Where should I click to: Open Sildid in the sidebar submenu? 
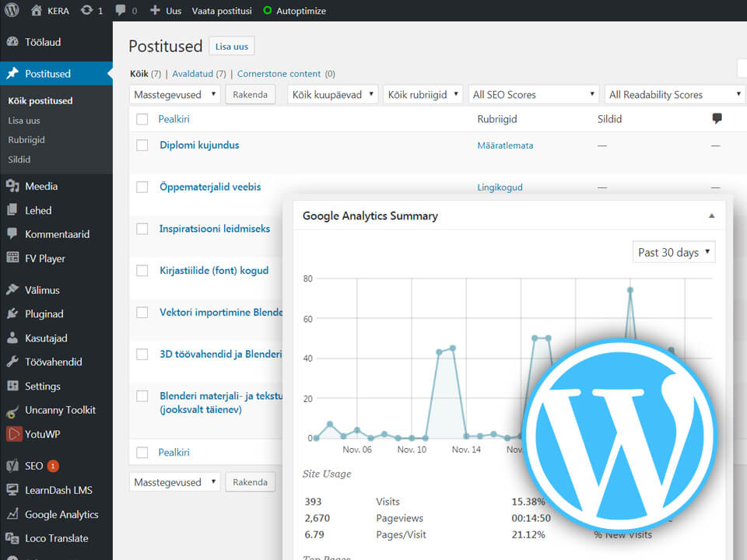pos(19,159)
